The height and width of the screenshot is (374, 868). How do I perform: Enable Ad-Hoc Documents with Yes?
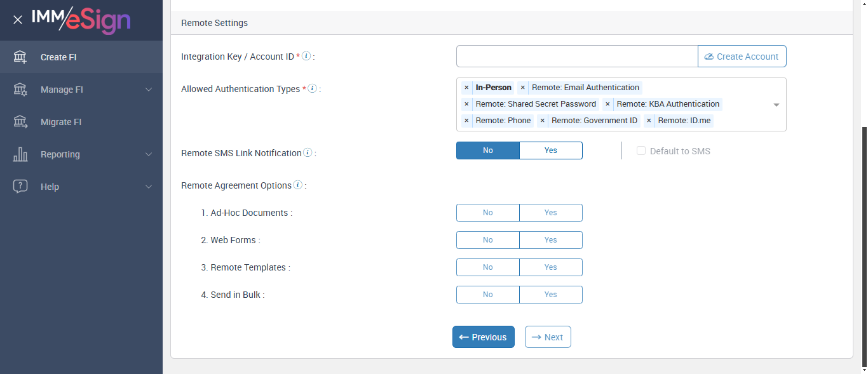[550, 213]
